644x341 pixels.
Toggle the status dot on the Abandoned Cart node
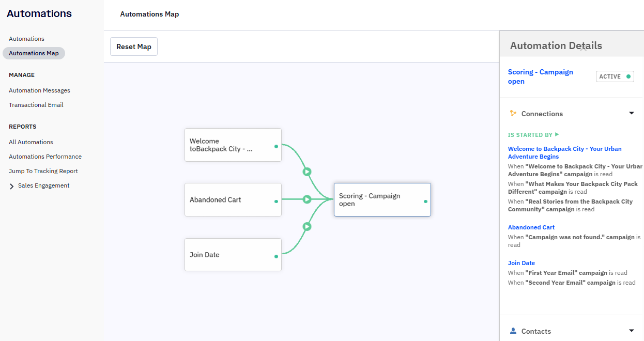point(276,199)
